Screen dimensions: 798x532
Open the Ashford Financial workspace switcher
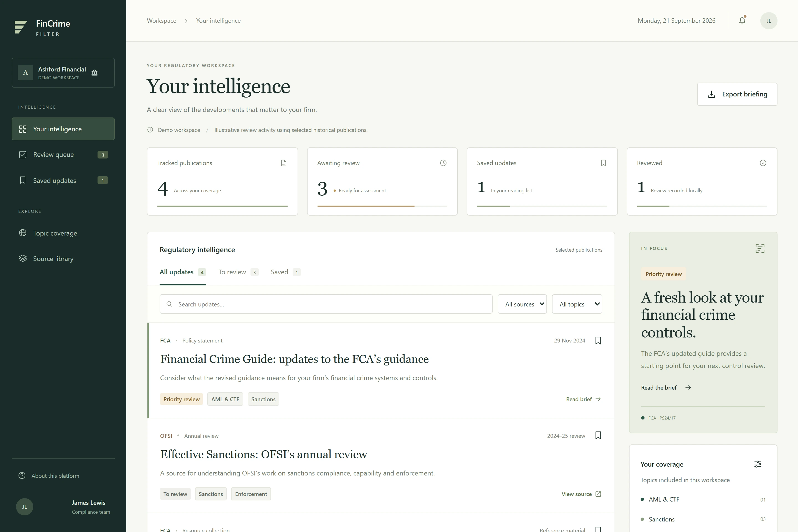pyautogui.click(x=63, y=73)
